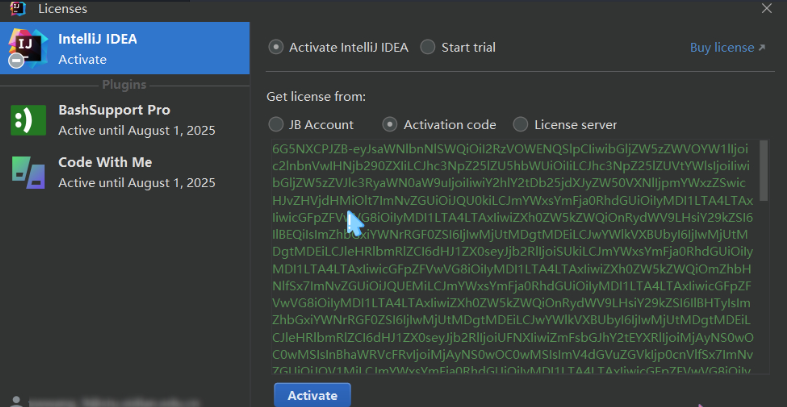The width and height of the screenshot is (787, 407).
Task: Click the user account avatar icon
Action: pos(14,399)
